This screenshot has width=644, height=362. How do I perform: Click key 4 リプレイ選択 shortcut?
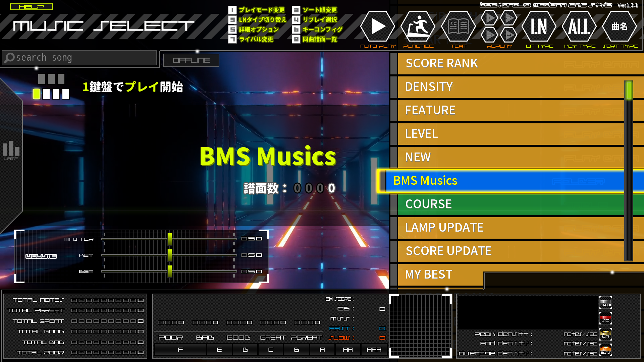point(315,20)
